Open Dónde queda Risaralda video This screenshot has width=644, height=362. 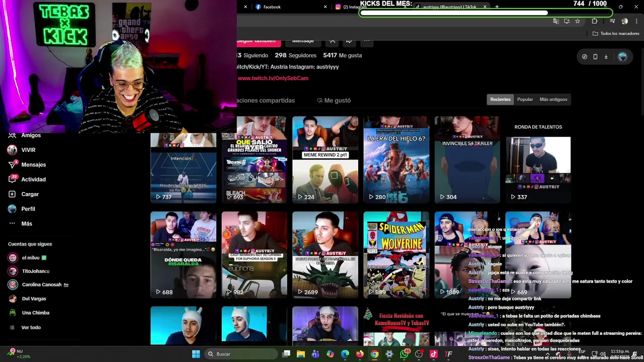click(x=183, y=255)
